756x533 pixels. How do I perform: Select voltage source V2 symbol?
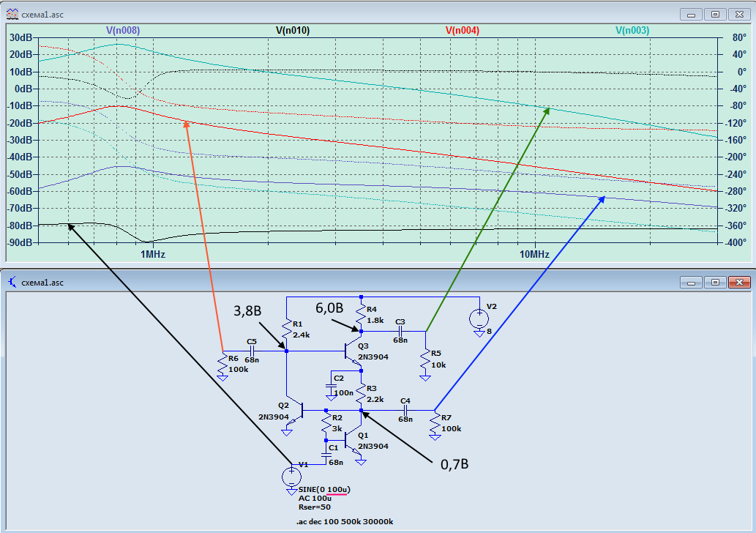click(x=479, y=319)
